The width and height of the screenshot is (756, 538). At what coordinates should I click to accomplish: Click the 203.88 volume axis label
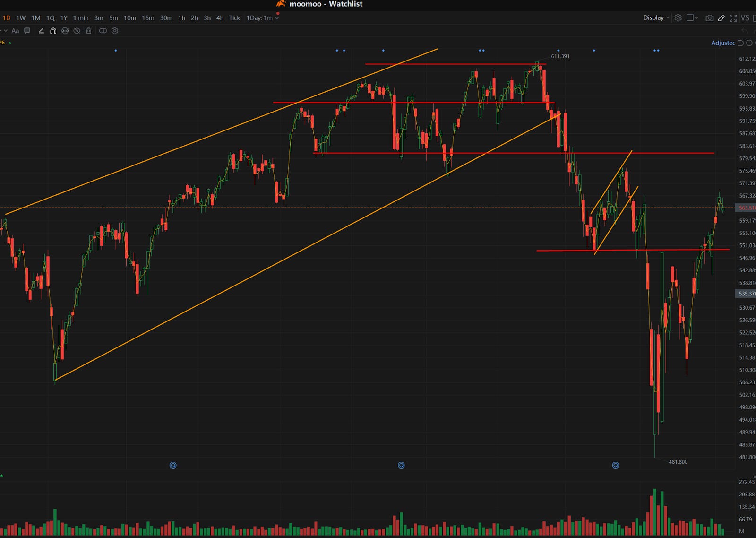[747, 495]
